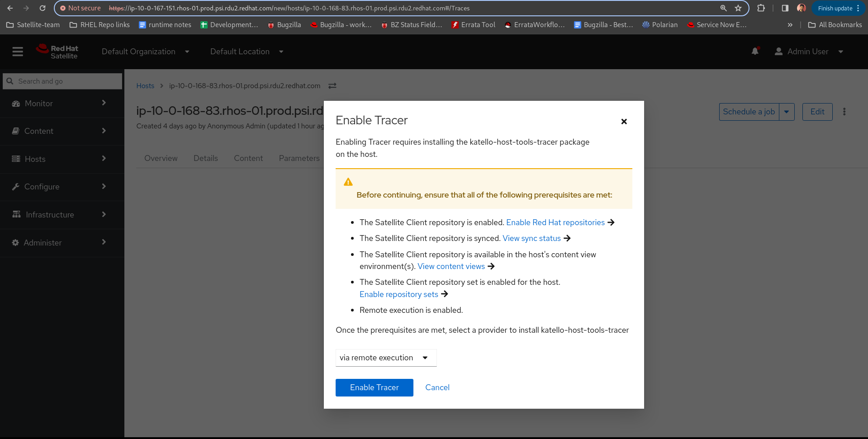This screenshot has height=439, width=868.
Task: Open the notifications bell icon
Action: (x=755, y=52)
